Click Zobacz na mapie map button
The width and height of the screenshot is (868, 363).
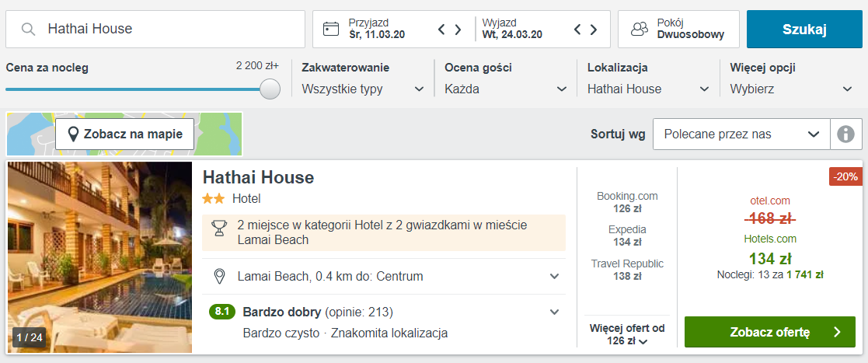pyautogui.click(x=124, y=134)
